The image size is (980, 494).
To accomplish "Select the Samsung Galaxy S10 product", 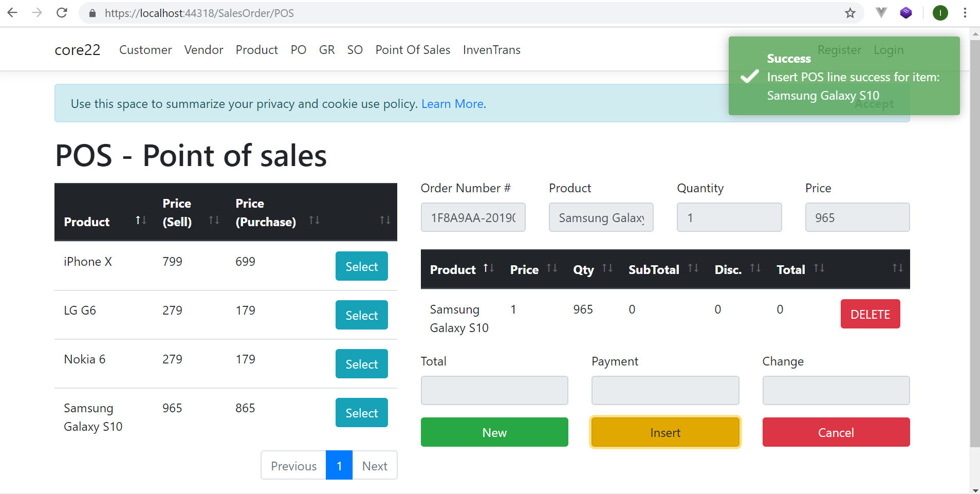I will (361, 413).
